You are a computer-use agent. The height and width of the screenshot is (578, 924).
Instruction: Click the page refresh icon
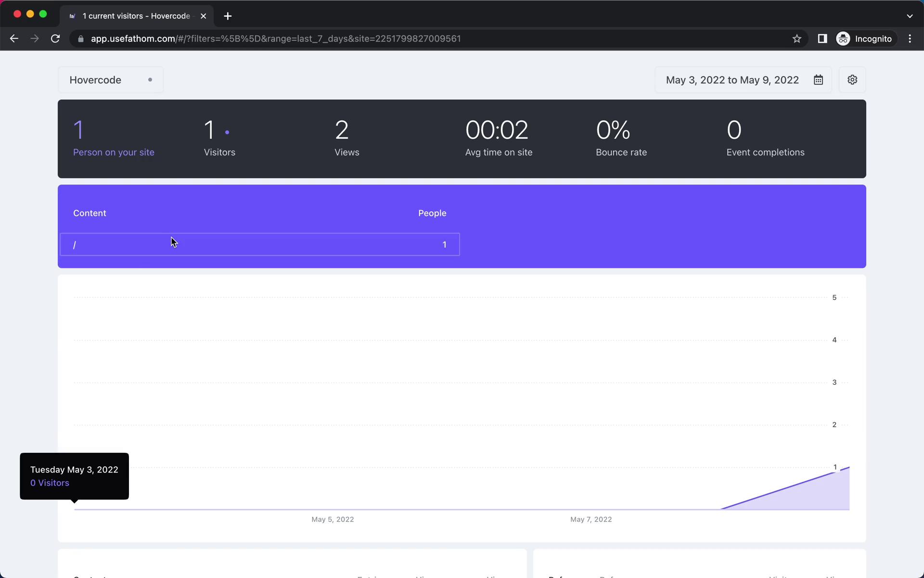click(x=56, y=38)
